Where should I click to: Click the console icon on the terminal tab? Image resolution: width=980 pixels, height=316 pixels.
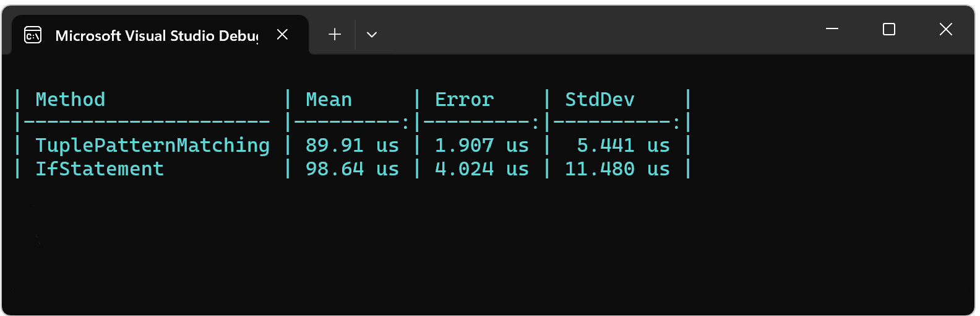tap(33, 35)
